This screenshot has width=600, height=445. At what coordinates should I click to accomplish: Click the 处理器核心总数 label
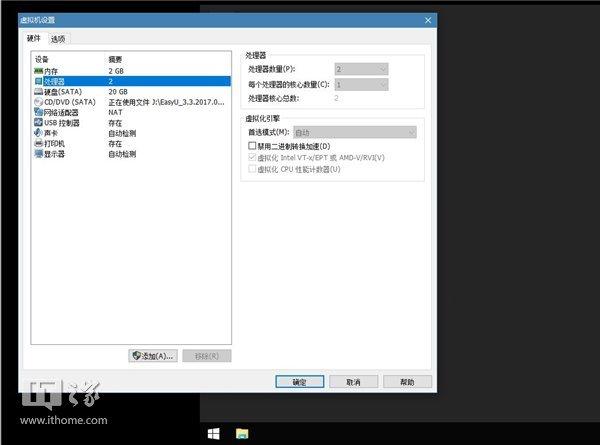pos(274,98)
